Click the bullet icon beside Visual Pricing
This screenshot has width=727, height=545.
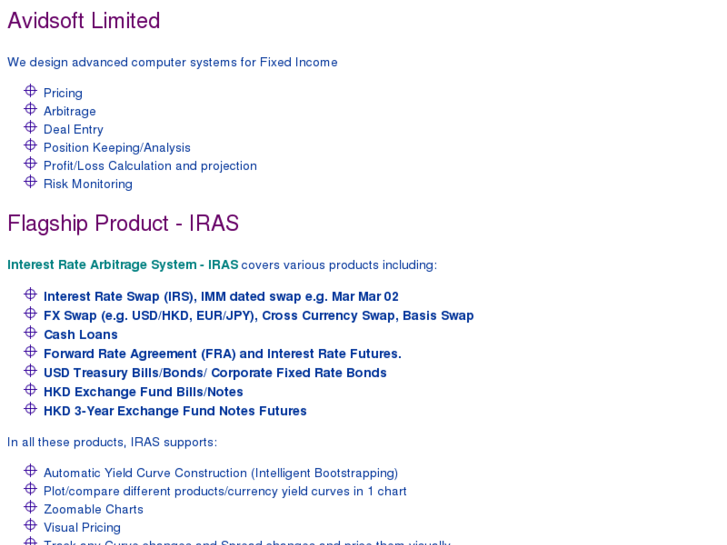[30, 525]
